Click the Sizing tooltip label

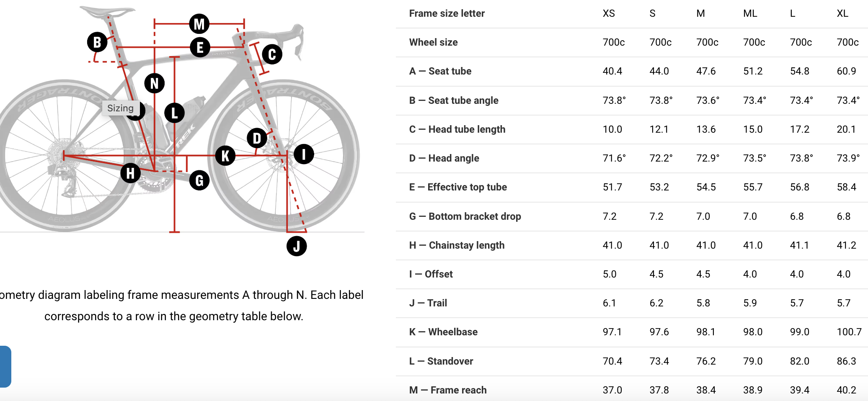pos(121,108)
